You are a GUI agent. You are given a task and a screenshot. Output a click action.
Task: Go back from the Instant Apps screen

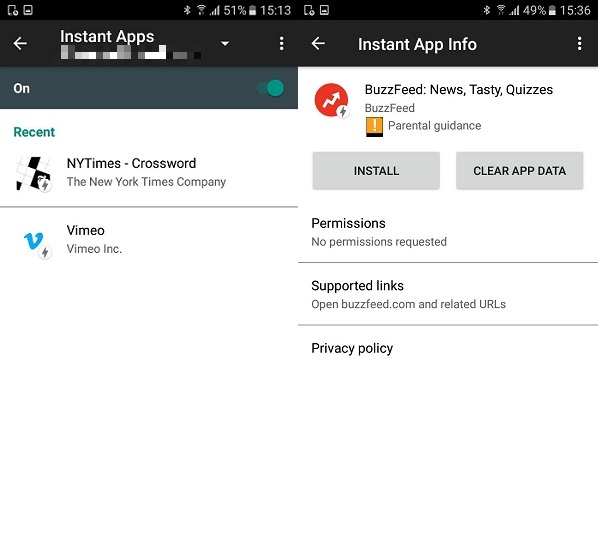tap(20, 43)
